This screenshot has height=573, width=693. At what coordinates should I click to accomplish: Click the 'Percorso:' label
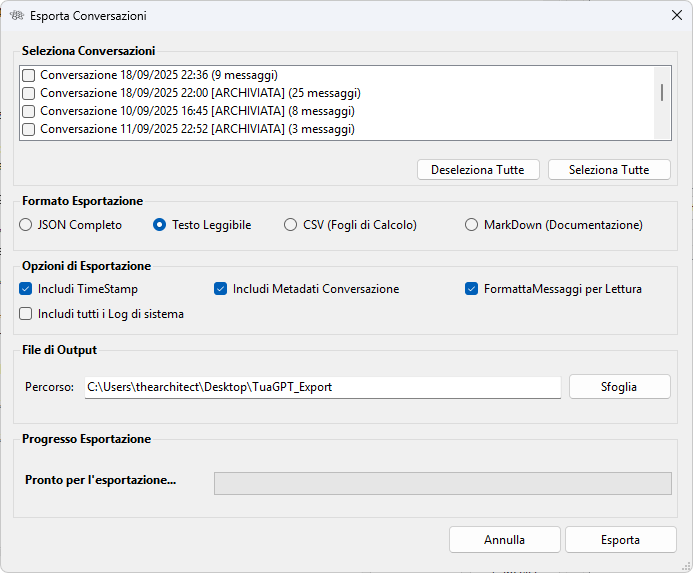(x=50, y=387)
